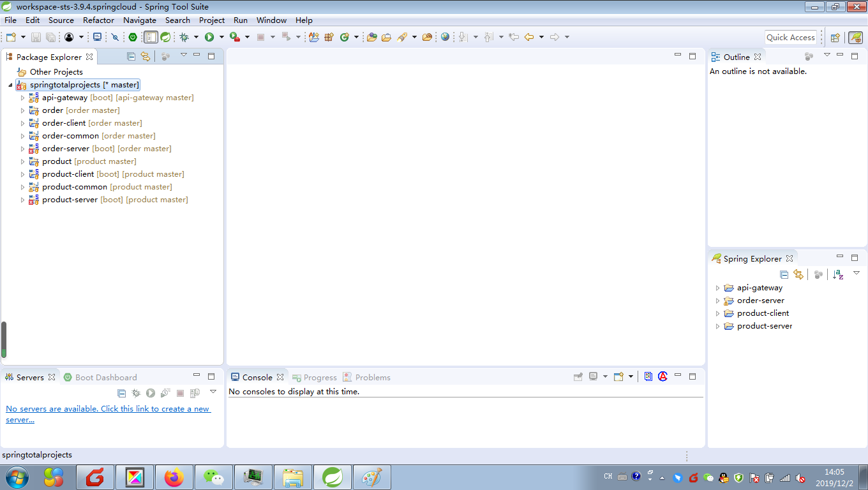Screen dimensions: 868x490
Task: Switch to the Boot Dashboard tab
Action: (100, 377)
